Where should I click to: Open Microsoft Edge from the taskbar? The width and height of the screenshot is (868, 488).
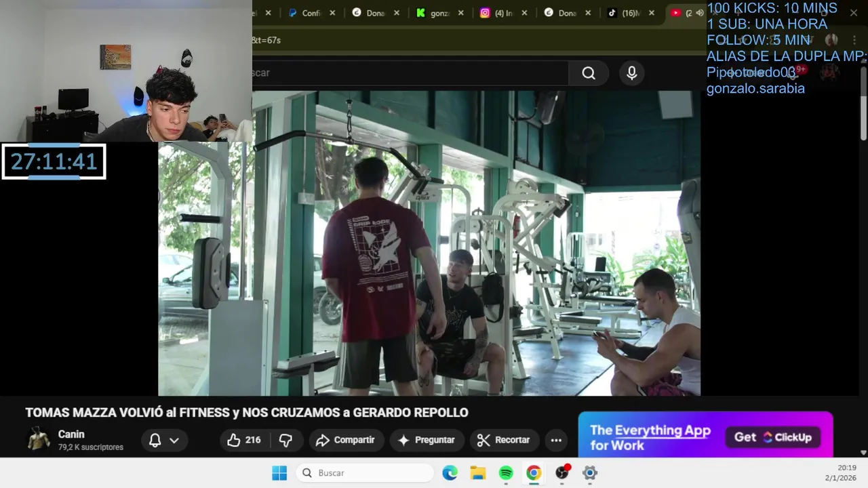tap(450, 473)
